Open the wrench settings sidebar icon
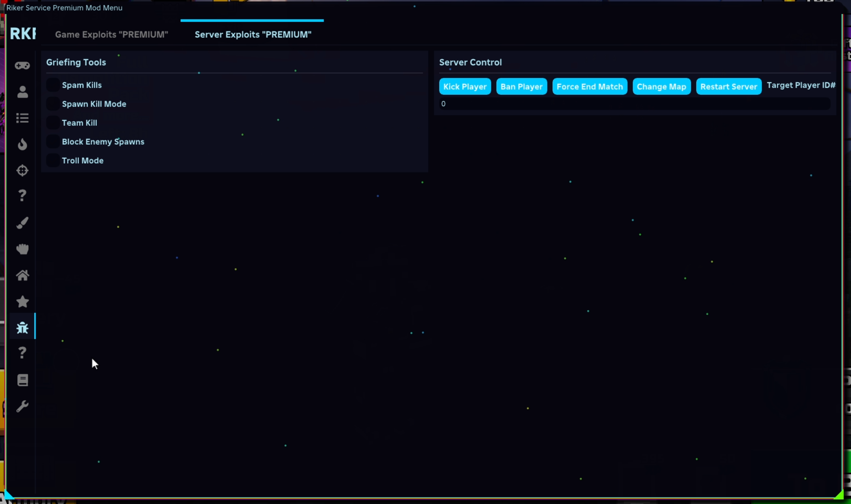The image size is (851, 504). [22, 406]
